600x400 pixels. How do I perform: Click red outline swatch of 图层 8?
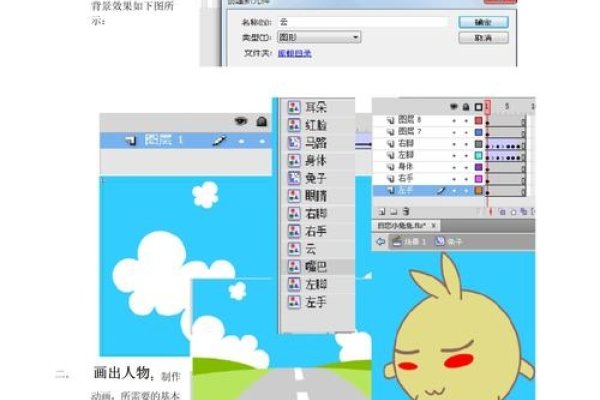[478, 121]
